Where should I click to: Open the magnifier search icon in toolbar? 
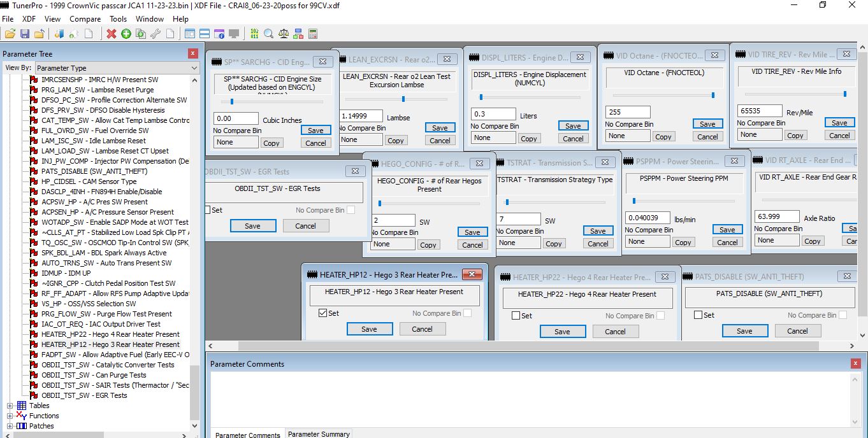tap(269, 34)
